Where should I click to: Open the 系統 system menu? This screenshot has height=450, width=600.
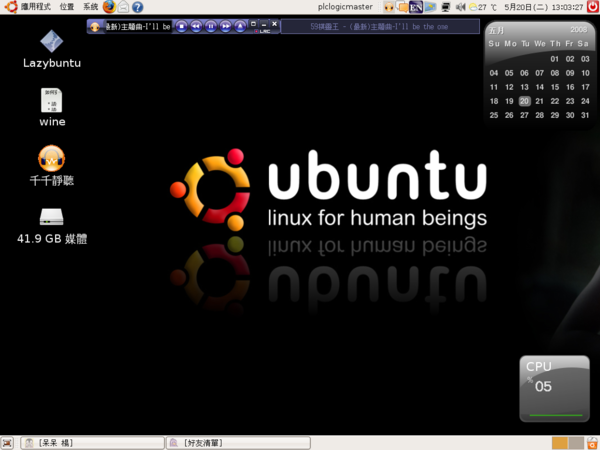click(x=90, y=7)
